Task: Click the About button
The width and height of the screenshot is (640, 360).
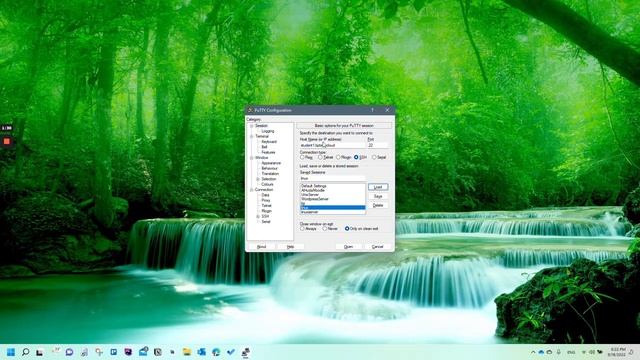Action: [261, 247]
